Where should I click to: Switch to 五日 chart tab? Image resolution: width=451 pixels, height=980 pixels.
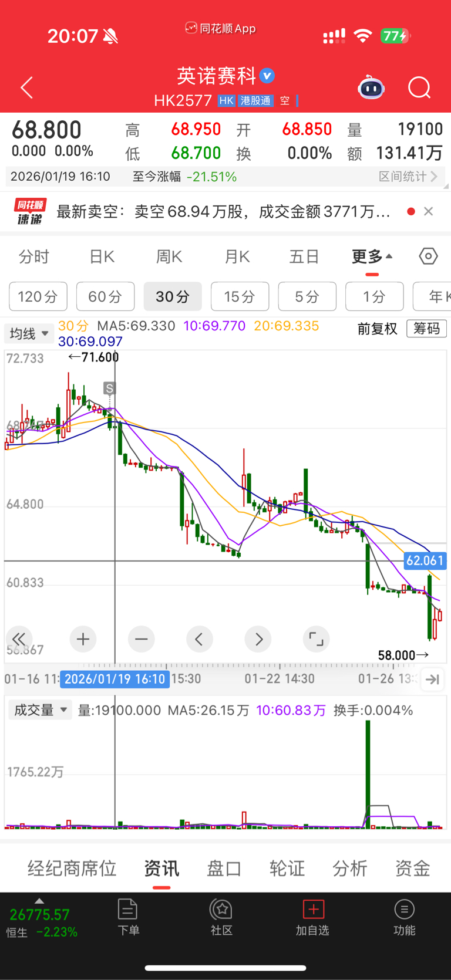304,257
